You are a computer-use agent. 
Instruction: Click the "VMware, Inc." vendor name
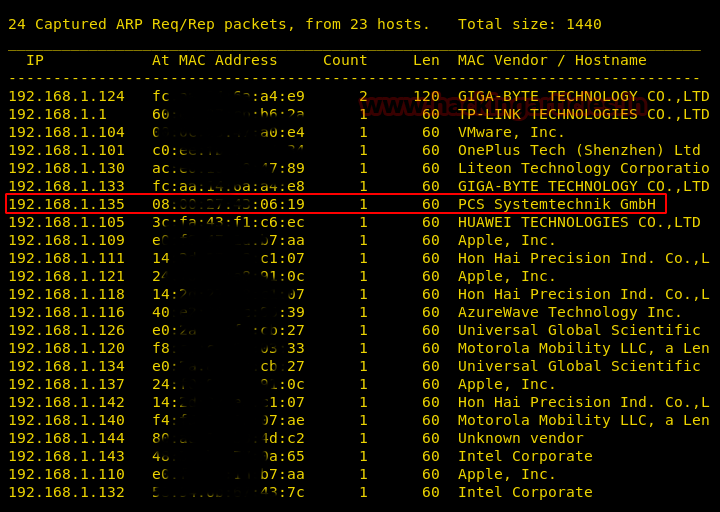(x=512, y=132)
